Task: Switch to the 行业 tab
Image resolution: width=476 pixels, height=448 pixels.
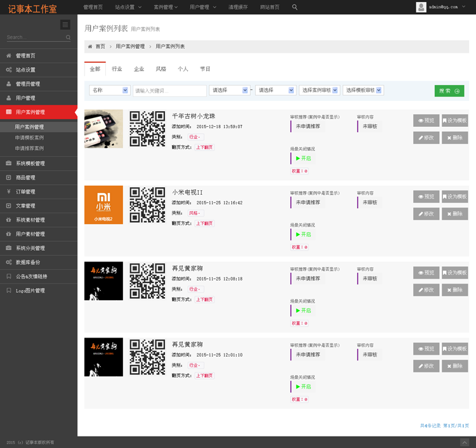Action: (x=117, y=69)
